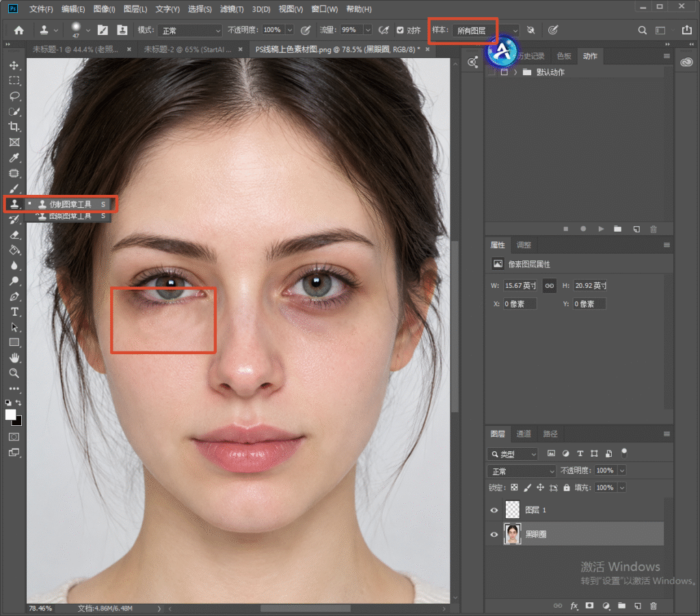Open layer filter 类型 dropdown
The width and height of the screenshot is (700, 616).
point(513,454)
